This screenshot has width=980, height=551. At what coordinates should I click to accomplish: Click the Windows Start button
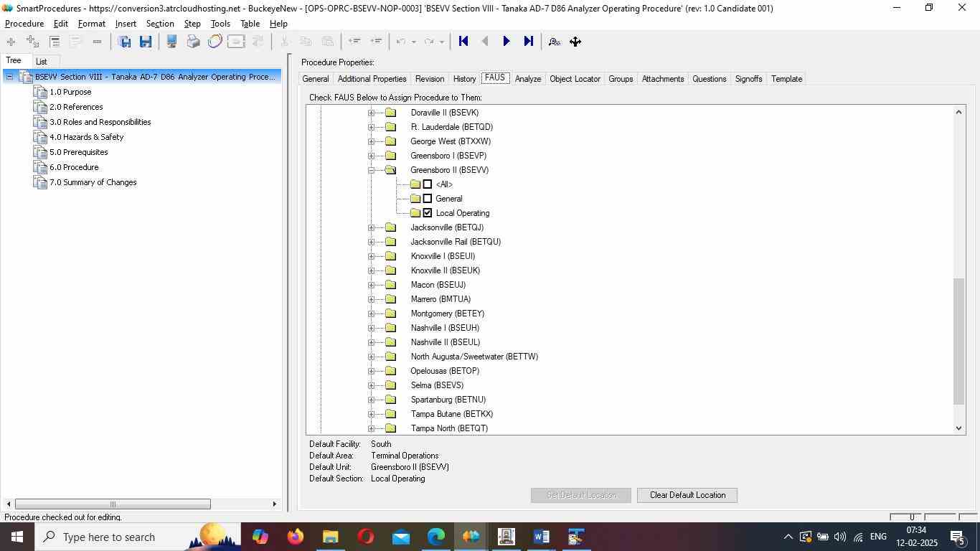[x=16, y=537]
